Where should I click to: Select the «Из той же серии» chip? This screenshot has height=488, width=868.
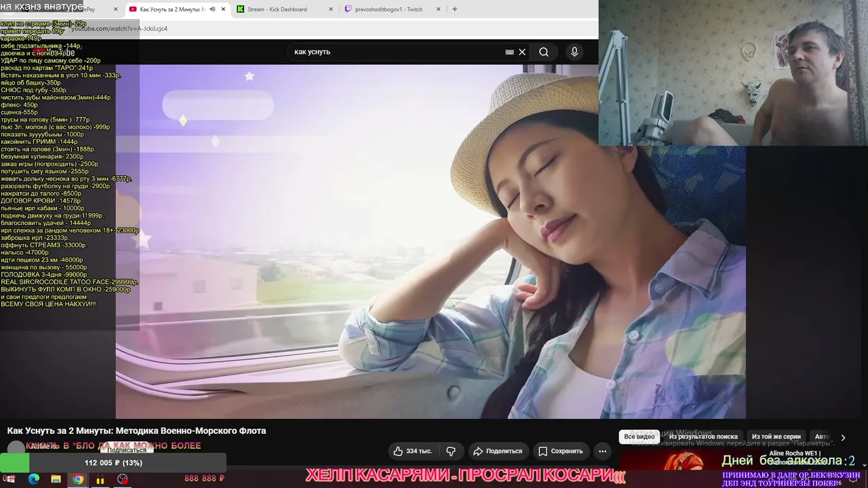pos(776,437)
